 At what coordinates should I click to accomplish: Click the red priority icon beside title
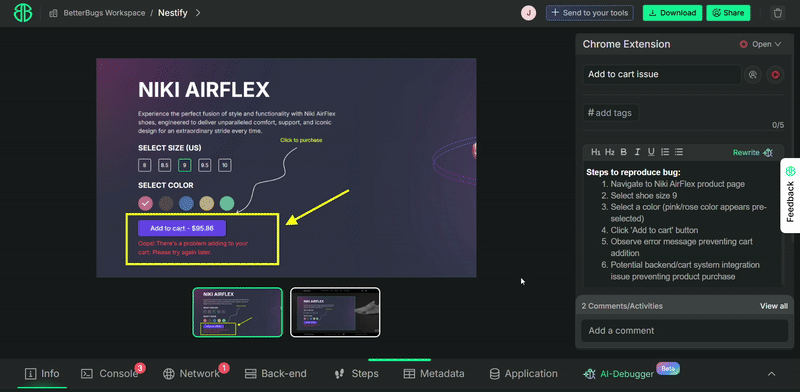click(775, 75)
